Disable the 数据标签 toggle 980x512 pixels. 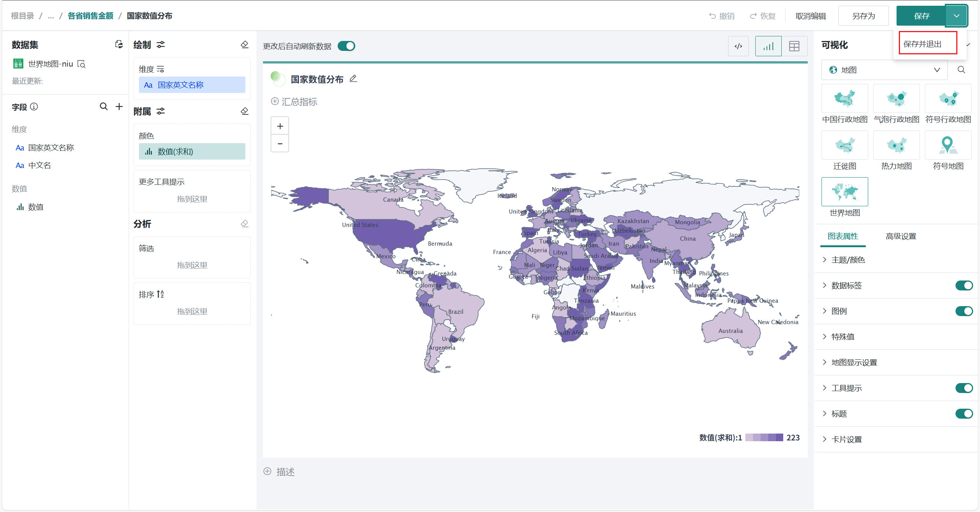point(964,285)
